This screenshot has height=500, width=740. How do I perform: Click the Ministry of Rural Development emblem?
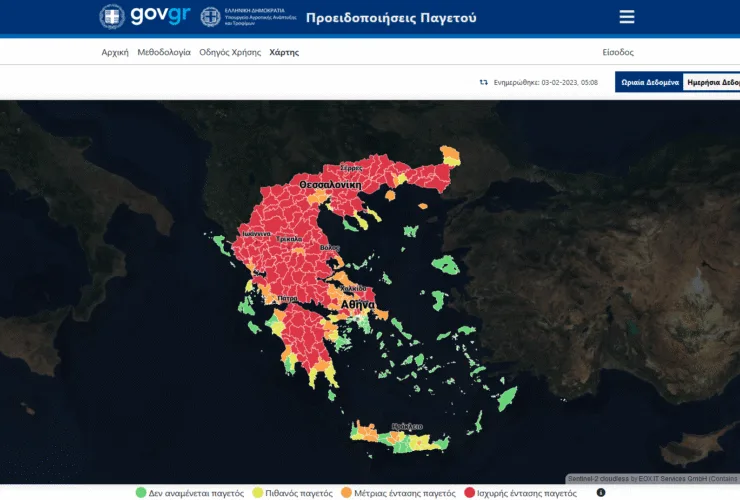click(x=210, y=17)
